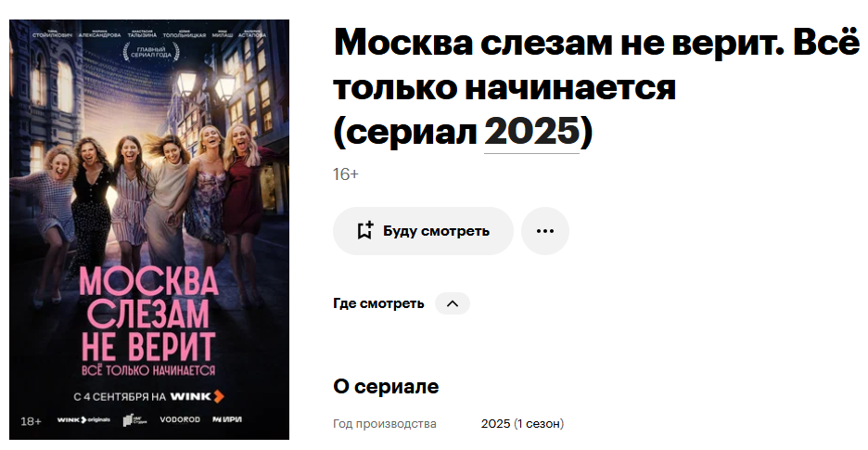868x450 pixels.
Task: Click the Wink originals logo on poster
Action: [83, 420]
